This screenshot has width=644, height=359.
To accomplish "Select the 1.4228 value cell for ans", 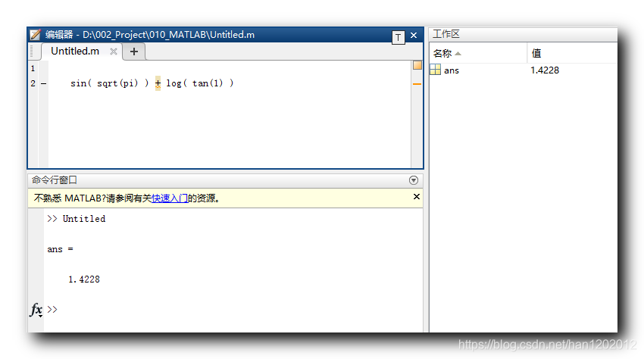I will 545,70.
